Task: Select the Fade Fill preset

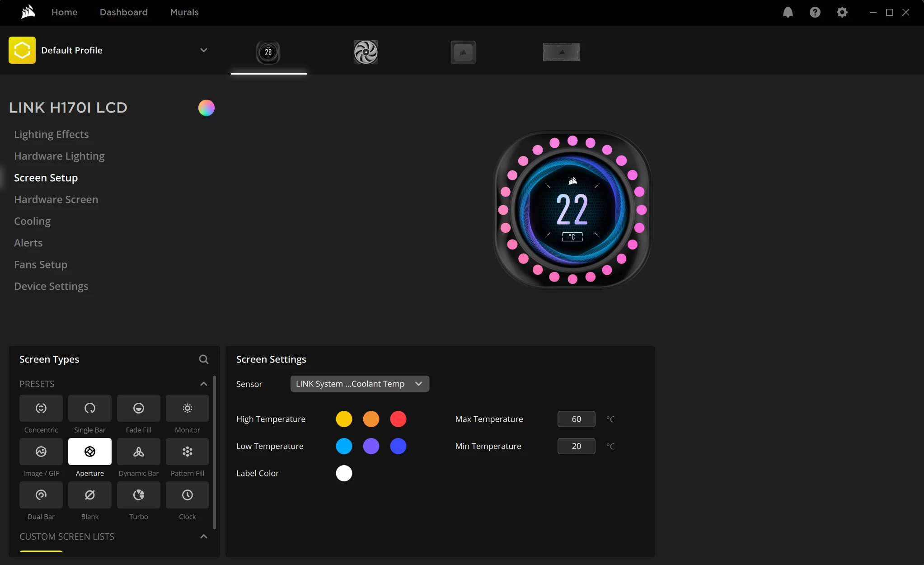Action: click(139, 408)
